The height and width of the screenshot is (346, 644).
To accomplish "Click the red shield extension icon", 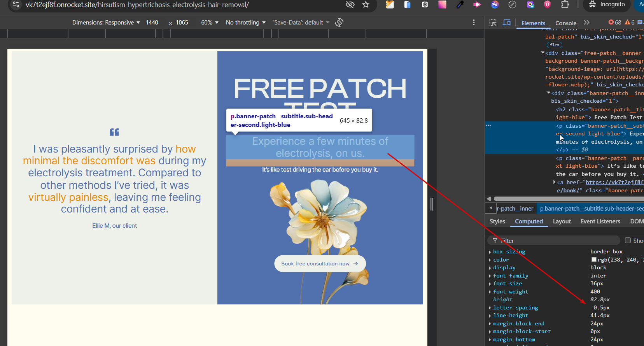I will pos(547,5).
